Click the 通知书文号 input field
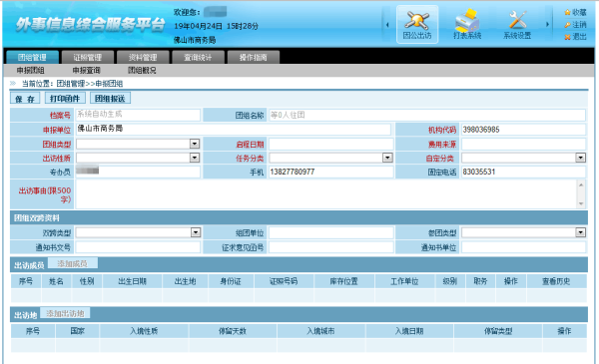Image resolution: width=599 pixels, height=364 pixels. [138, 247]
